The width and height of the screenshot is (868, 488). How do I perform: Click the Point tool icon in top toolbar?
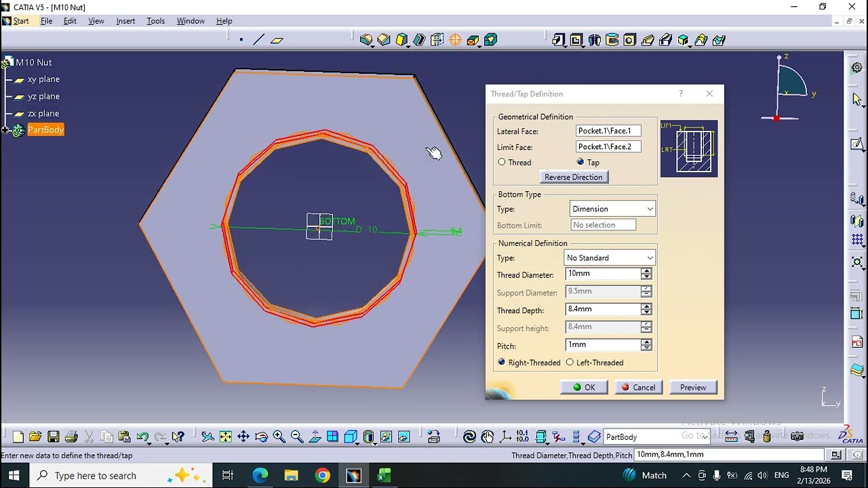point(241,40)
